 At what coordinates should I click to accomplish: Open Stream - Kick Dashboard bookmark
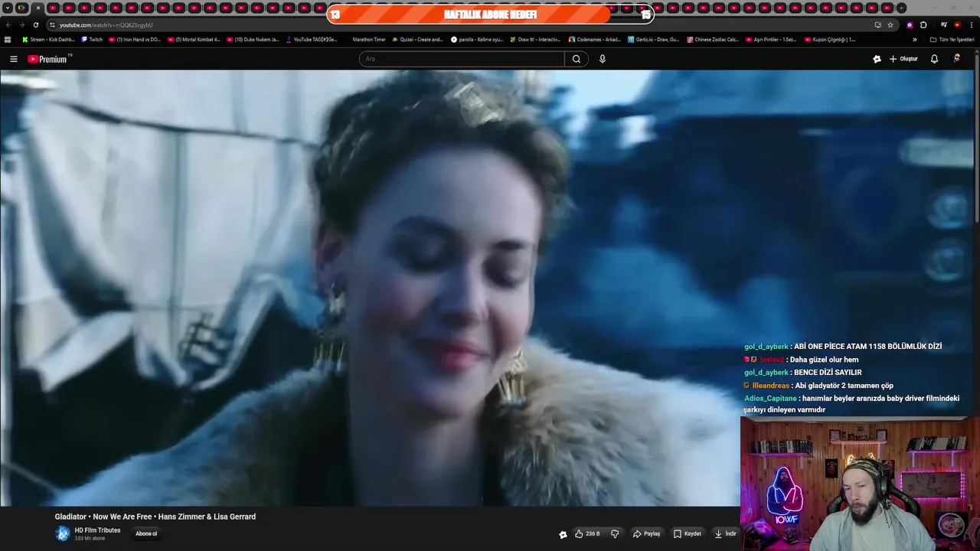tap(48, 39)
